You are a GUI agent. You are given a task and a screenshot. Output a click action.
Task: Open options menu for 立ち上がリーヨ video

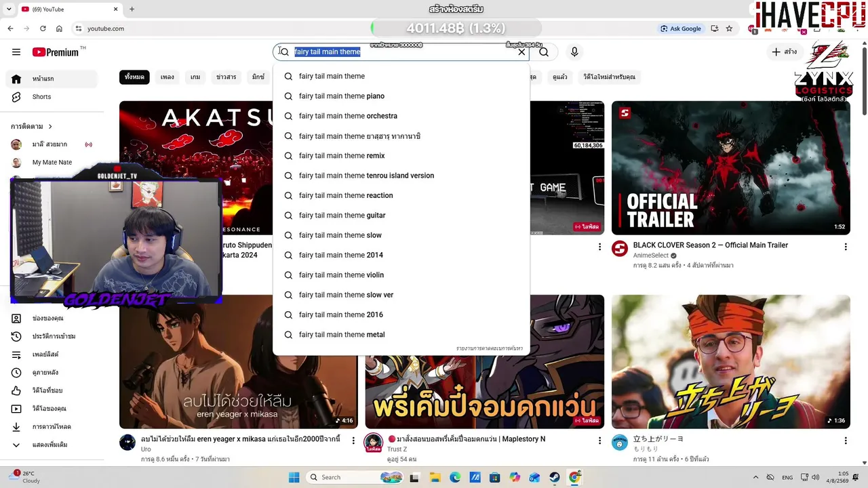[846, 441]
